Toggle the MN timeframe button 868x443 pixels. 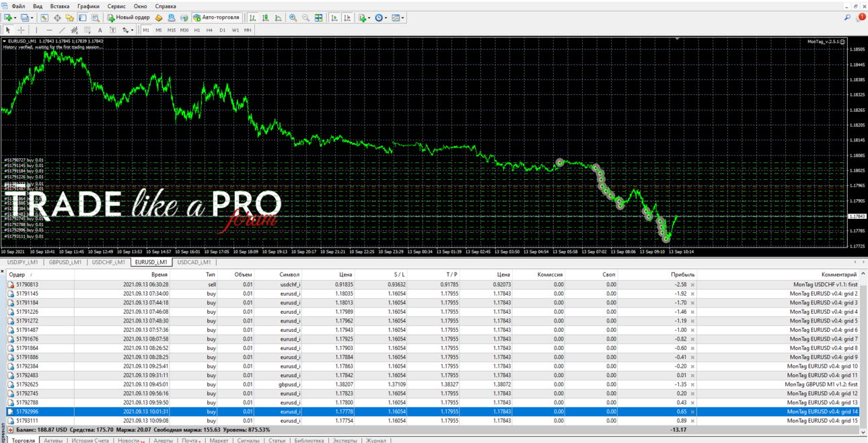[x=248, y=30]
